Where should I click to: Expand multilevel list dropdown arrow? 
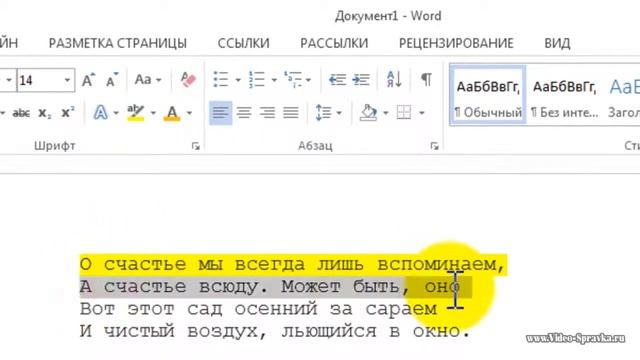point(308,80)
